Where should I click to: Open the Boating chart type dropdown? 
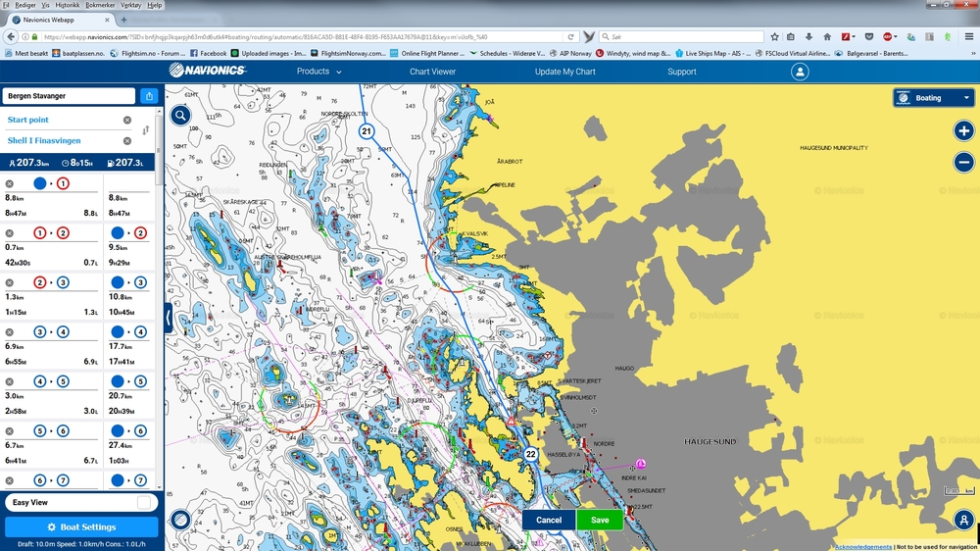(933, 98)
